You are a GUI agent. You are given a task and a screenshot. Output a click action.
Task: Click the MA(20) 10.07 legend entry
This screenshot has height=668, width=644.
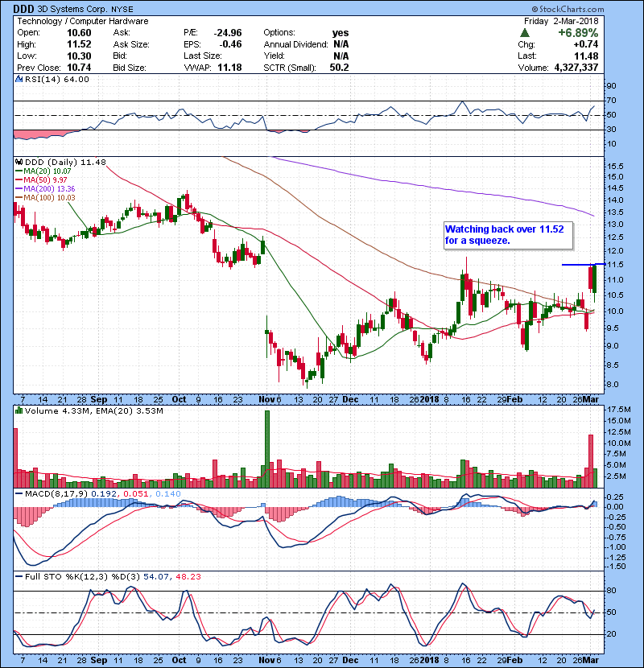tap(43, 171)
